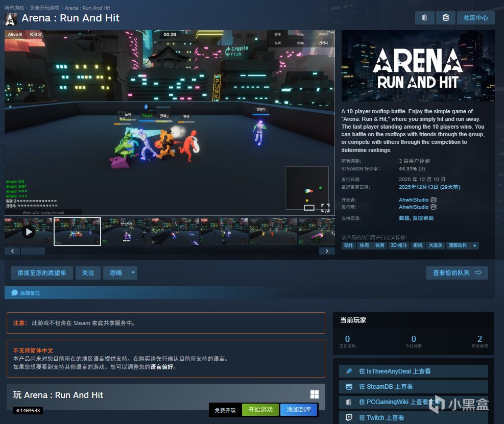
Task: Click the app ID #1469533 badge
Action: click(28, 411)
